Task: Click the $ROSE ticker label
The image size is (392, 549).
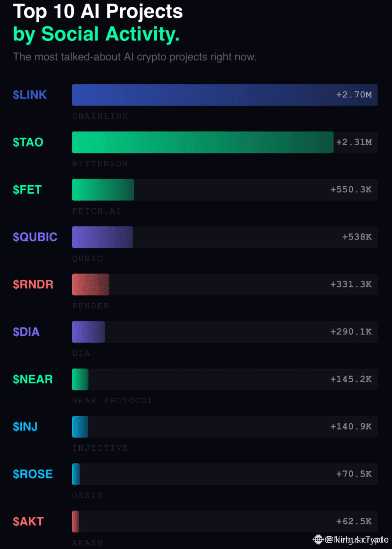Action: click(x=33, y=474)
